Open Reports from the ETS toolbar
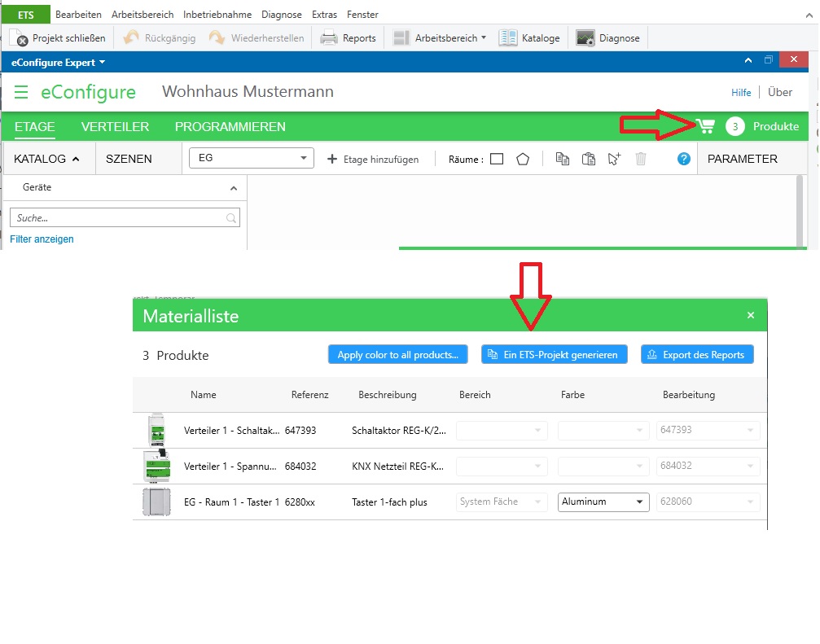 pyautogui.click(x=349, y=38)
